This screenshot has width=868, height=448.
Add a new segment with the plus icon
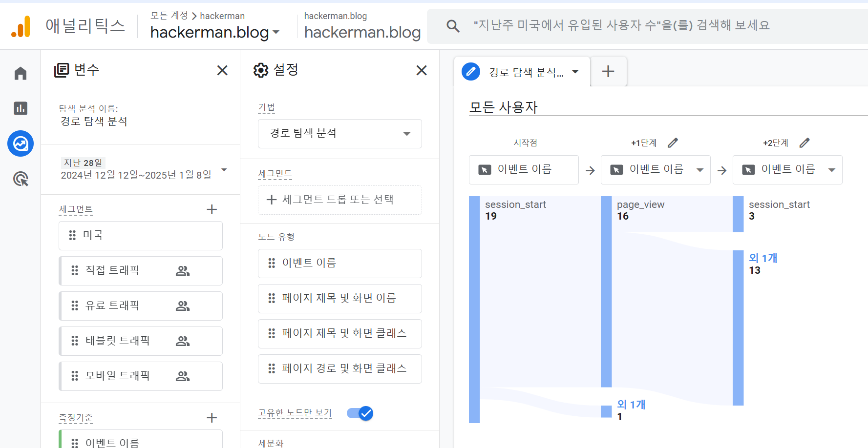click(212, 209)
